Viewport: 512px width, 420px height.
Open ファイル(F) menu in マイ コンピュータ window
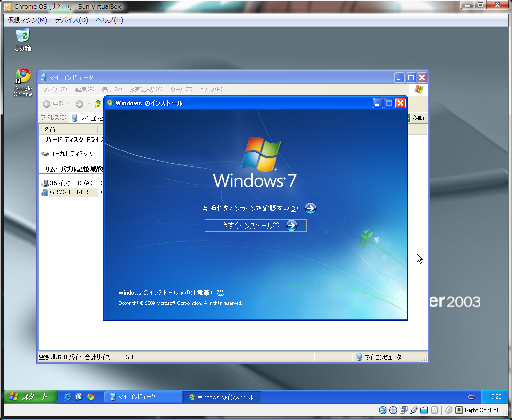point(55,90)
